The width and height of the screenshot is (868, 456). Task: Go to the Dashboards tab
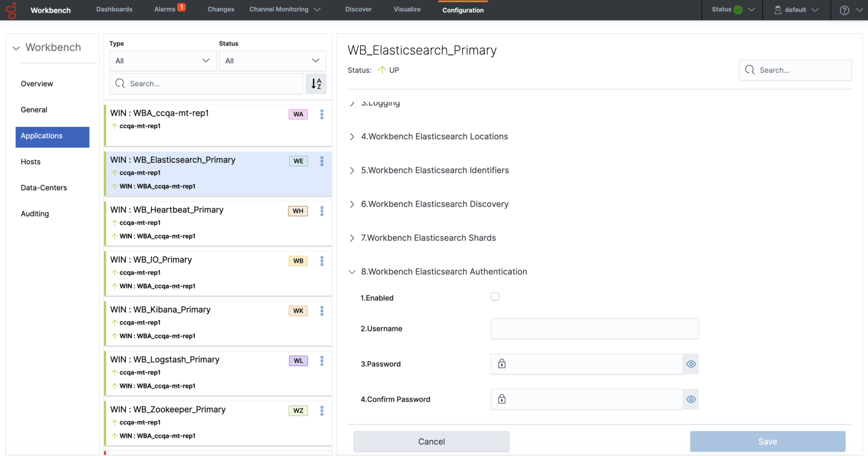(114, 10)
